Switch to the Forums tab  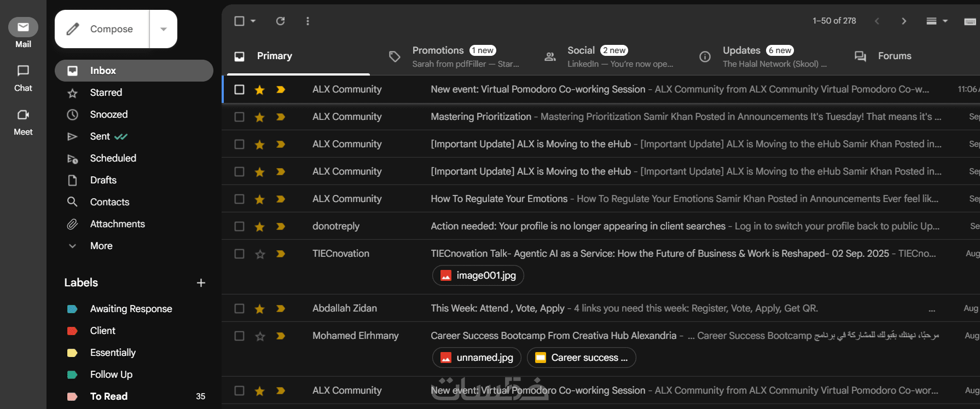click(x=895, y=56)
